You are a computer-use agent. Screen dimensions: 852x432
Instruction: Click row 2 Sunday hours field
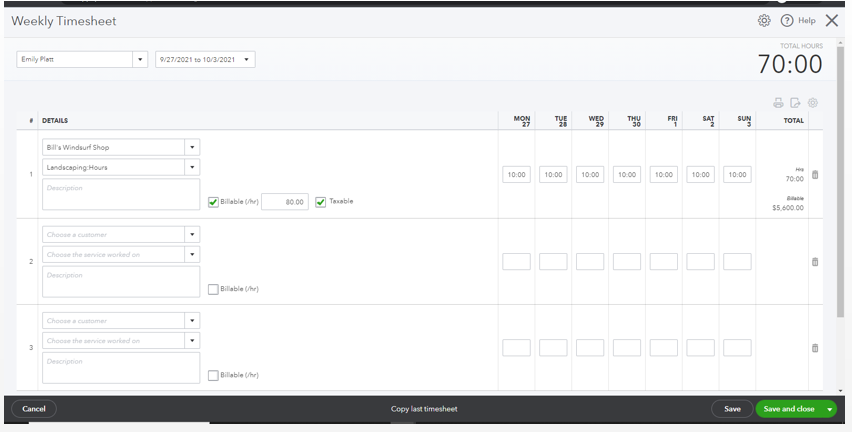tap(737, 261)
